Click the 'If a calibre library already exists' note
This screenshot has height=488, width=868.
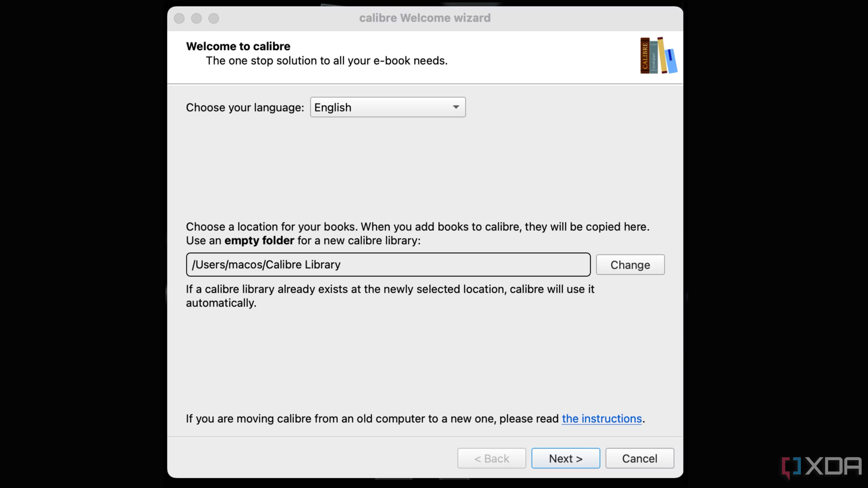pos(390,296)
